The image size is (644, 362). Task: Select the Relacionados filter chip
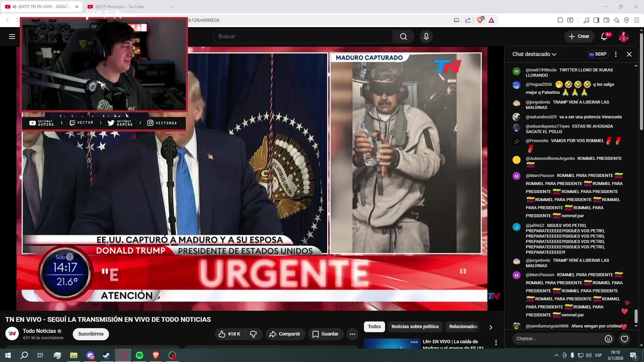(x=463, y=326)
